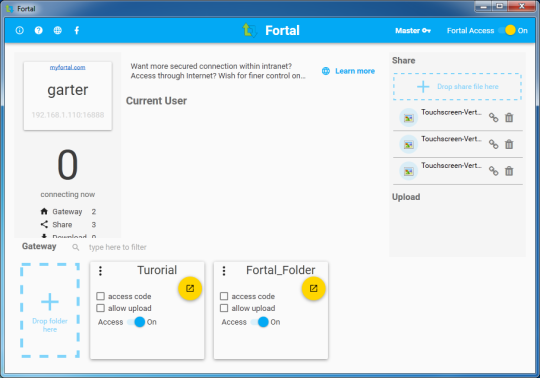The height and width of the screenshot is (378, 540).
Task: Open the help question mark icon
Action: coord(39,30)
